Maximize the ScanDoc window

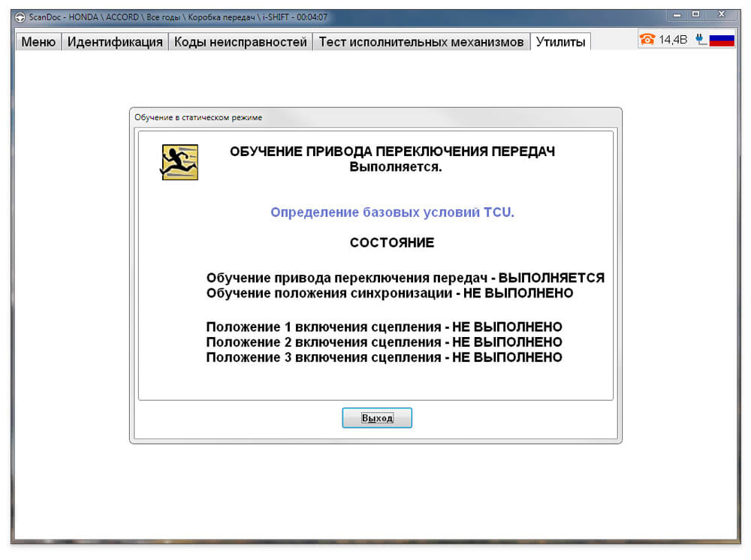[696, 15]
